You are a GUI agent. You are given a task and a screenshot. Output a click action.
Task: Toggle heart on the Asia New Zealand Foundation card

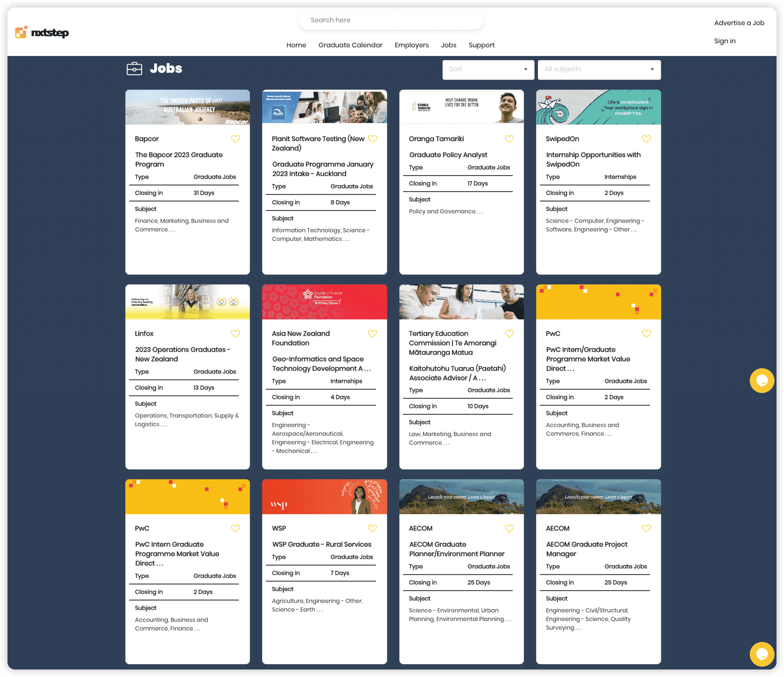click(372, 334)
